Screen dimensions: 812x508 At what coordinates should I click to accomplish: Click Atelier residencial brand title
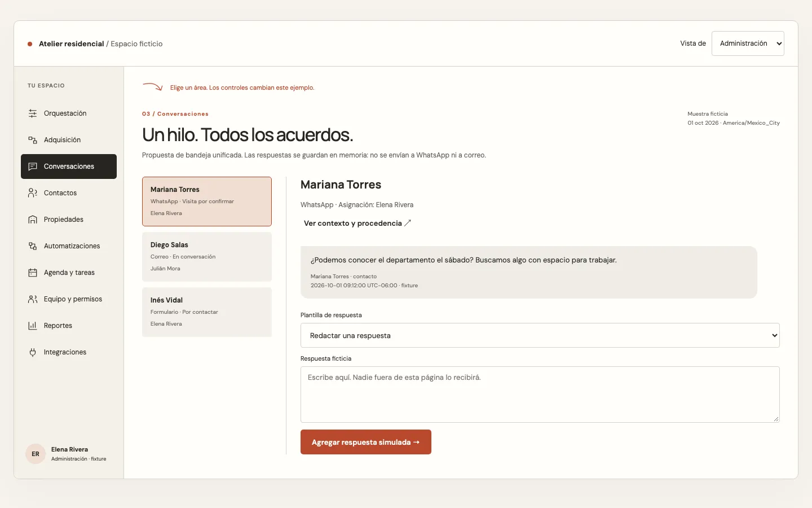pos(72,44)
